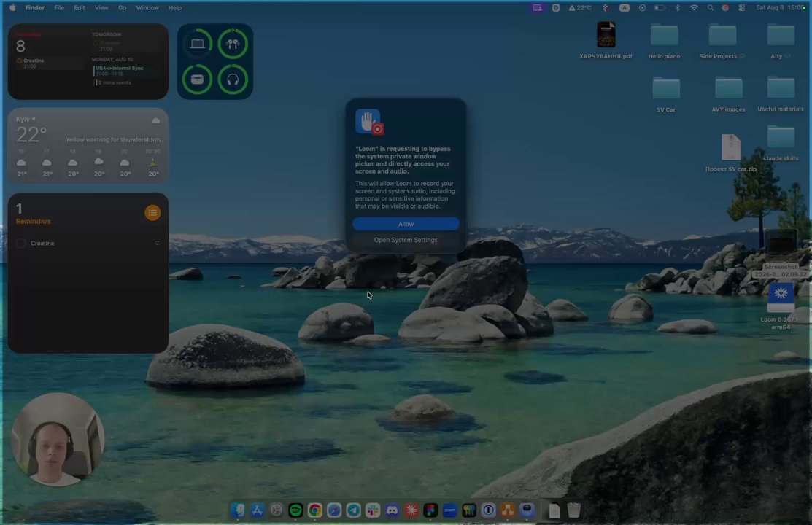Open the File menu
812x525 pixels.
59,8
